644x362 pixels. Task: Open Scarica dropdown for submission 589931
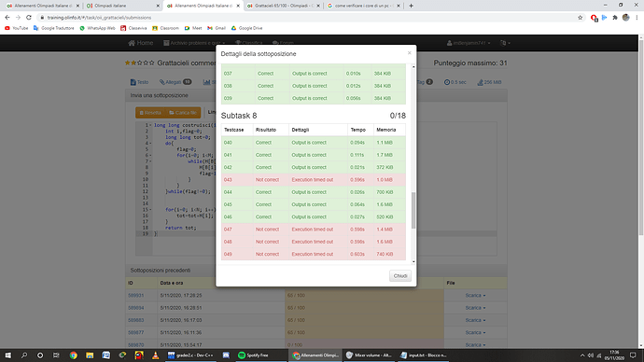(x=475, y=296)
